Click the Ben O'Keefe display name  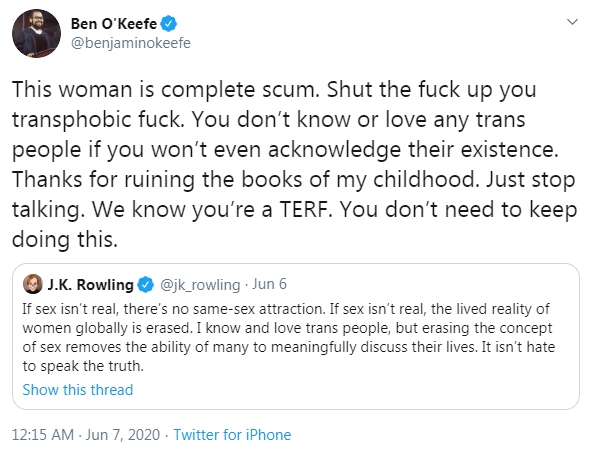pyautogui.click(x=114, y=24)
